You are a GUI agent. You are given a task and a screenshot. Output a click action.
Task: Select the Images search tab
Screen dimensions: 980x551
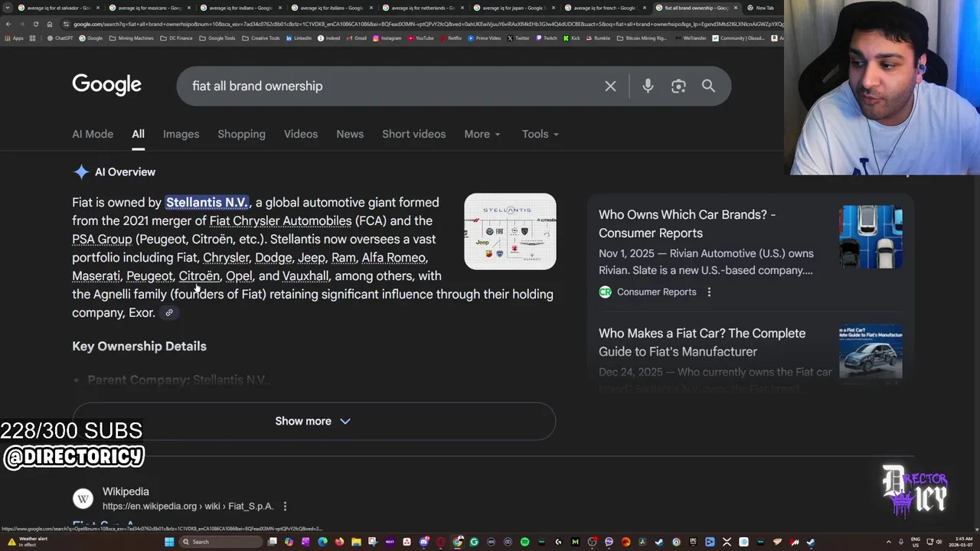(x=181, y=134)
